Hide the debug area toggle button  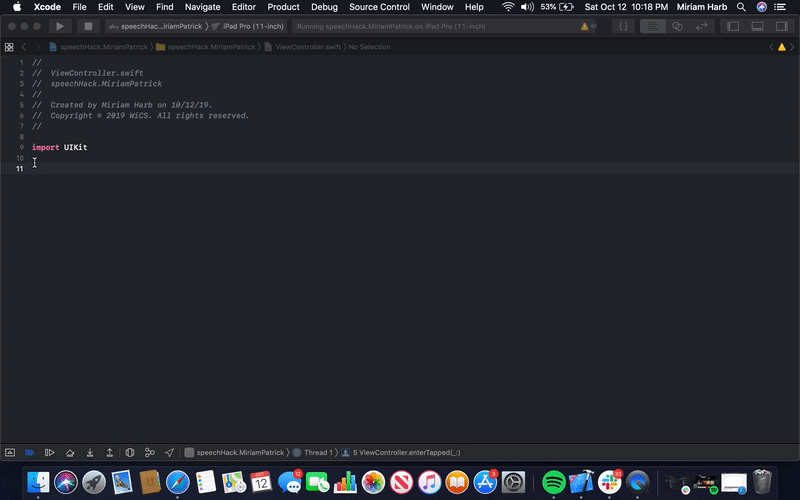(10, 453)
